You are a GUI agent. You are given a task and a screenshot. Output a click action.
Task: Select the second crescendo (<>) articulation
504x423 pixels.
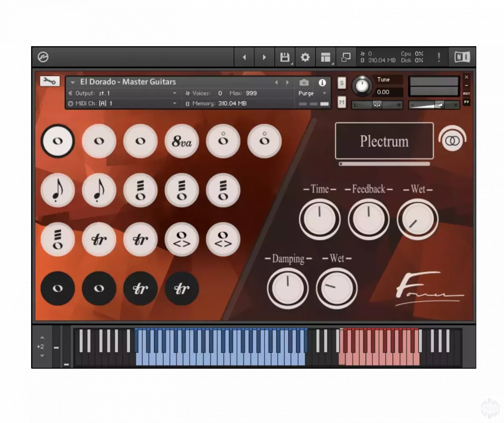(x=223, y=239)
